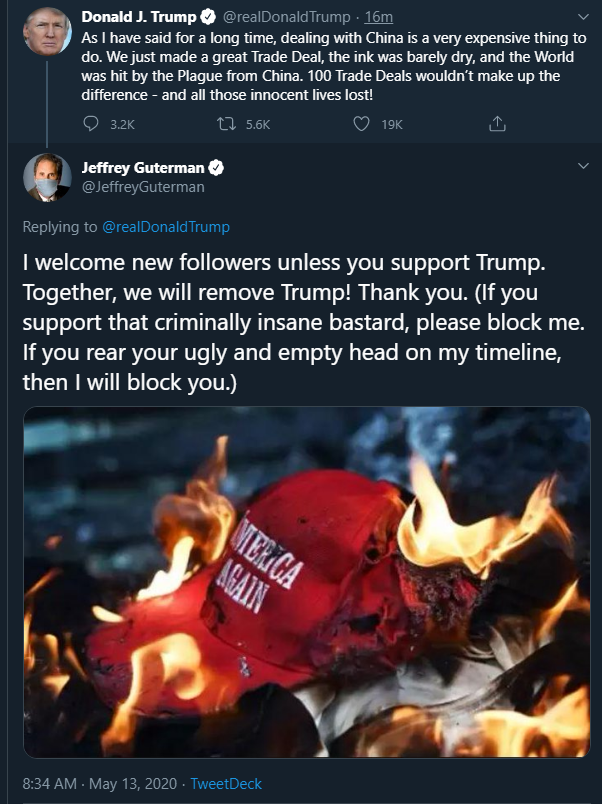Click the @JeffreyGuterman handle

click(143, 187)
